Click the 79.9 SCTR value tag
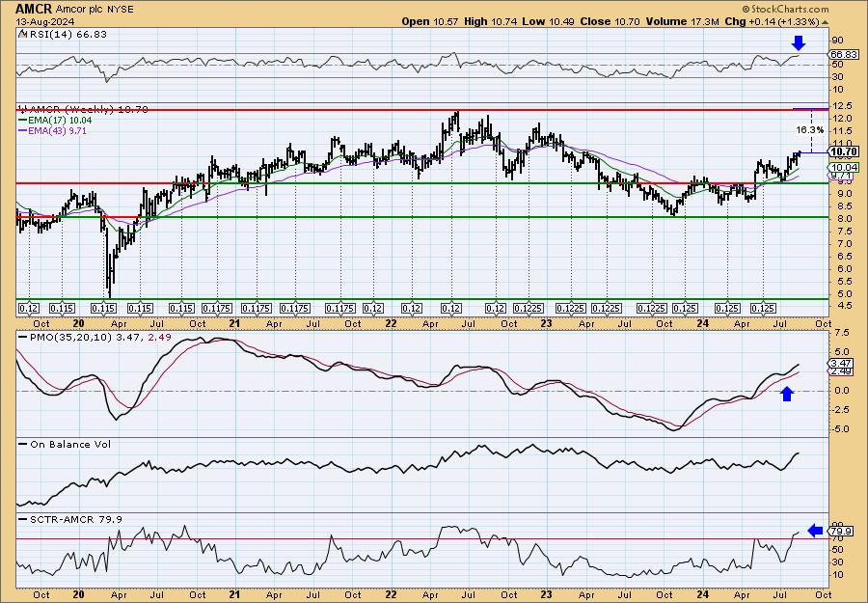 point(842,531)
